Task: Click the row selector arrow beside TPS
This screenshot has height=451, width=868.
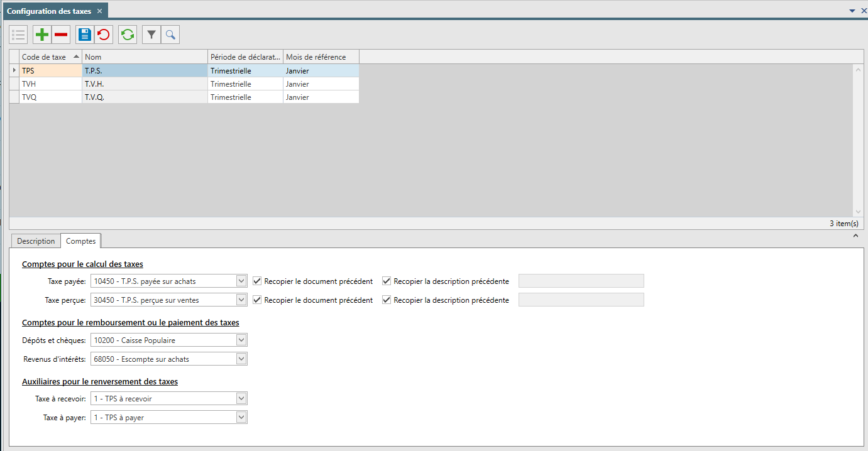Action: 14,71
